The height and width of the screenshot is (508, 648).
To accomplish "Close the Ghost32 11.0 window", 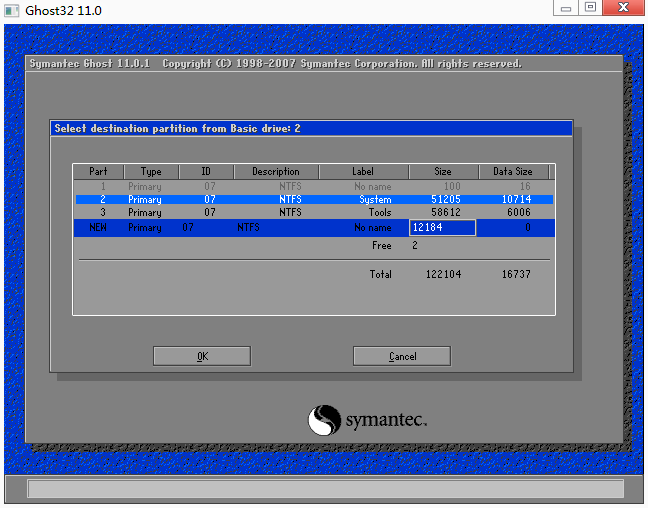I will tap(623, 7).
